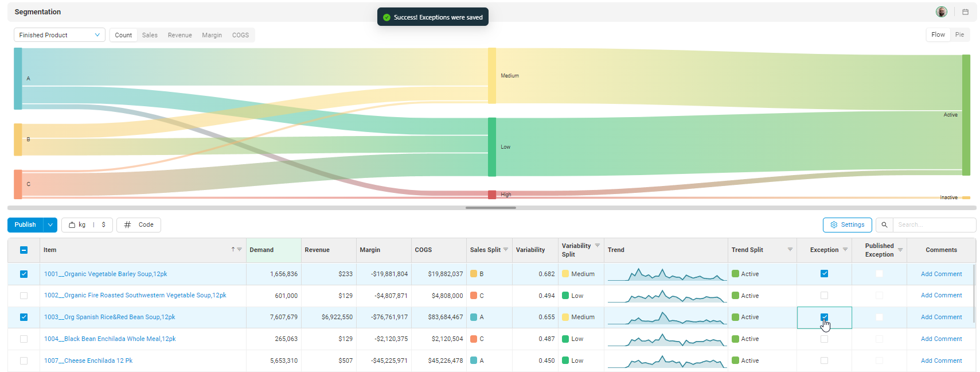Click the red High node in chart
The width and height of the screenshot is (980, 372).
(x=492, y=195)
